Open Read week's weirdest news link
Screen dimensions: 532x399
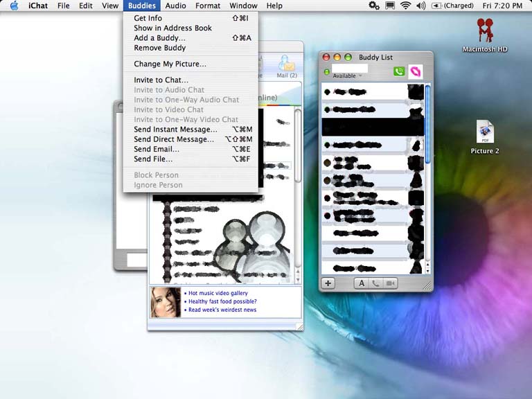tap(222, 310)
